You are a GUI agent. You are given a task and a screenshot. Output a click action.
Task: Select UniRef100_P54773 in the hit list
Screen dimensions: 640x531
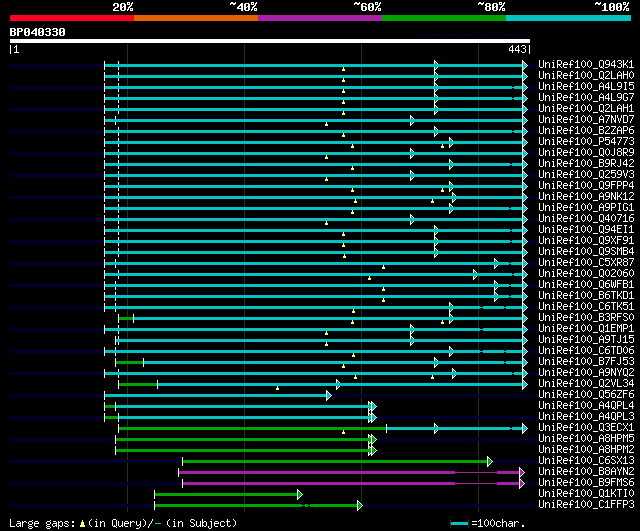click(586, 142)
